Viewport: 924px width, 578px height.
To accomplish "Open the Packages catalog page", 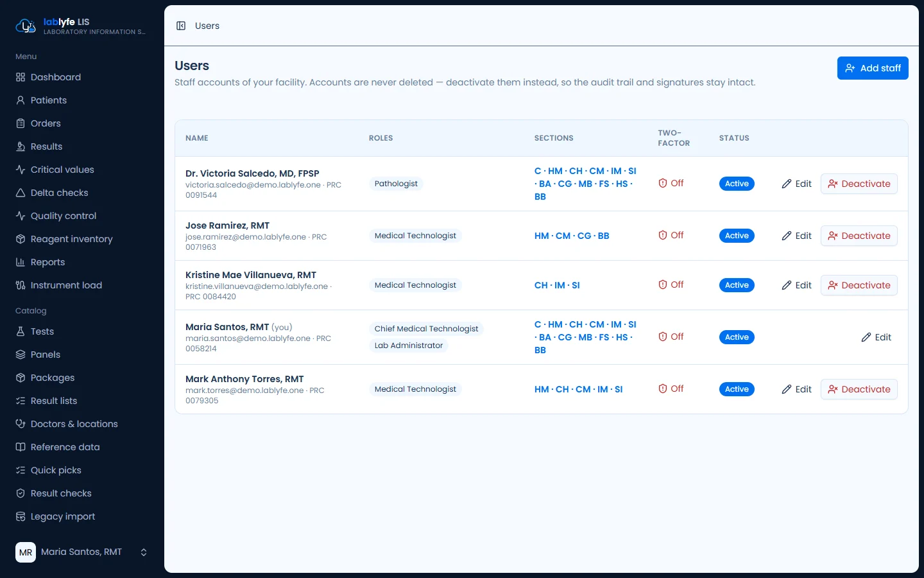I will (82, 378).
